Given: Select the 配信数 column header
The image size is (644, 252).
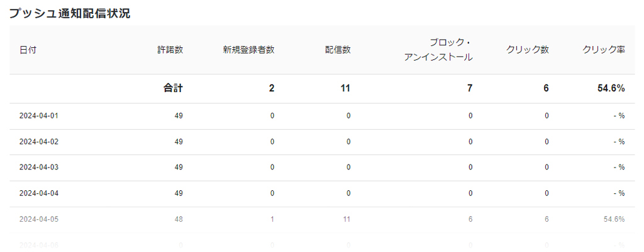Looking at the screenshot, I should coord(338,50).
